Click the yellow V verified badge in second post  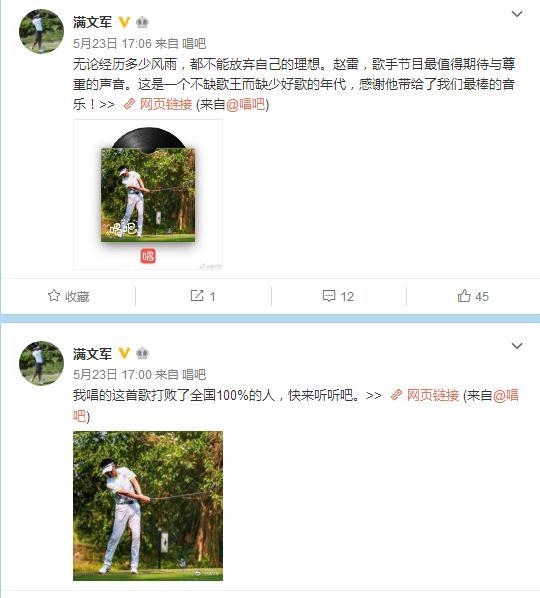(124, 354)
